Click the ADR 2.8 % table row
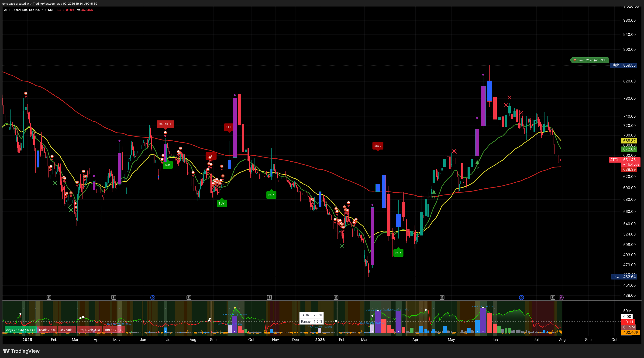Viewport: 644px width, 358px height. pyautogui.click(x=311, y=315)
